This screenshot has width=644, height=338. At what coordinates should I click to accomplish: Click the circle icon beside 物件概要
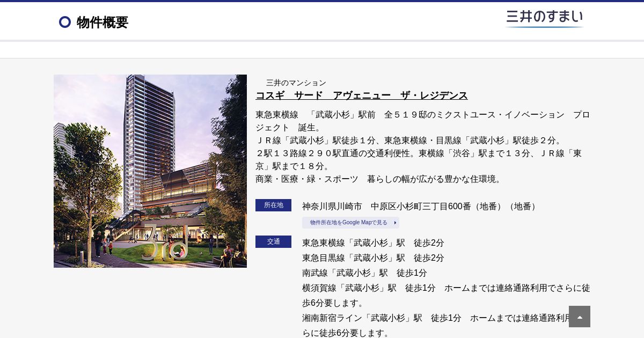click(65, 22)
